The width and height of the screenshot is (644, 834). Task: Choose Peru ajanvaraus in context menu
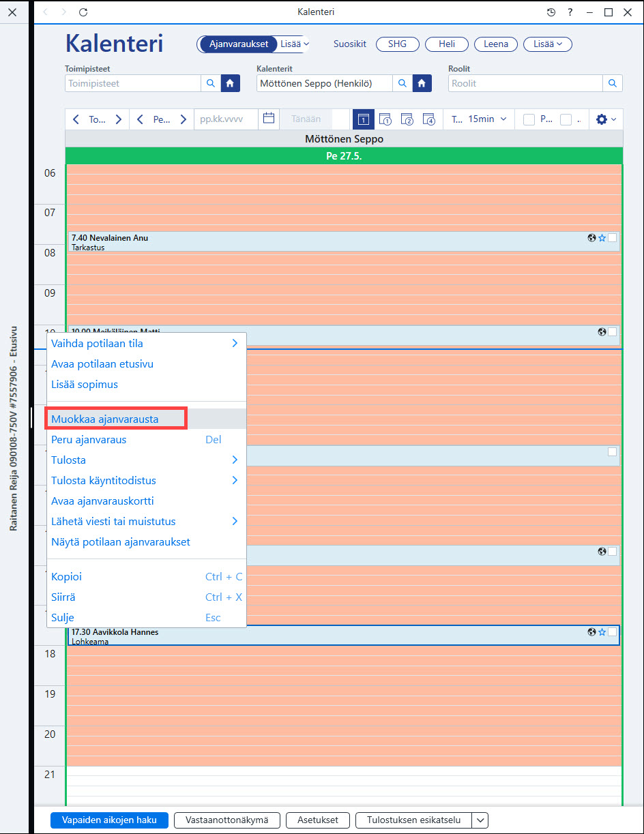[x=146, y=440]
